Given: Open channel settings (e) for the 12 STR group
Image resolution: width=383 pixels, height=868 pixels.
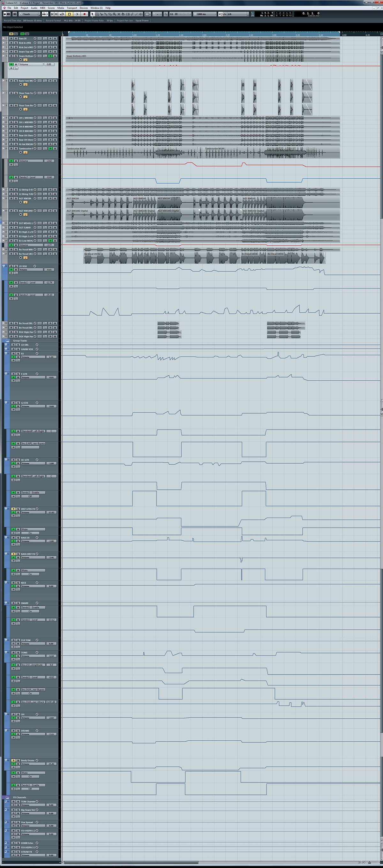Looking at the screenshot, I should (37, 403).
